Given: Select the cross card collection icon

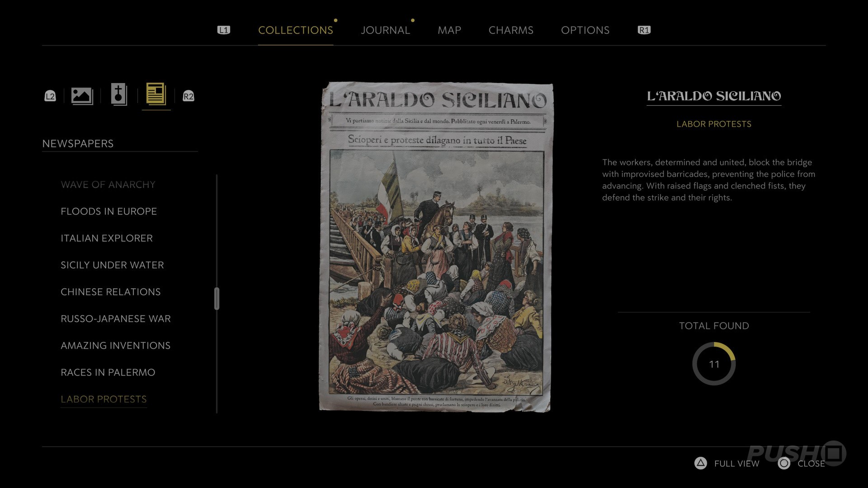Looking at the screenshot, I should coord(119,95).
